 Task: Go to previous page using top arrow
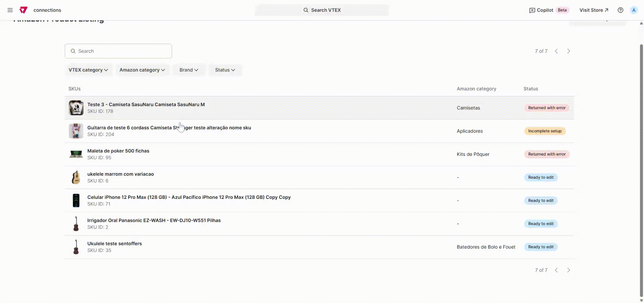pyautogui.click(x=556, y=51)
